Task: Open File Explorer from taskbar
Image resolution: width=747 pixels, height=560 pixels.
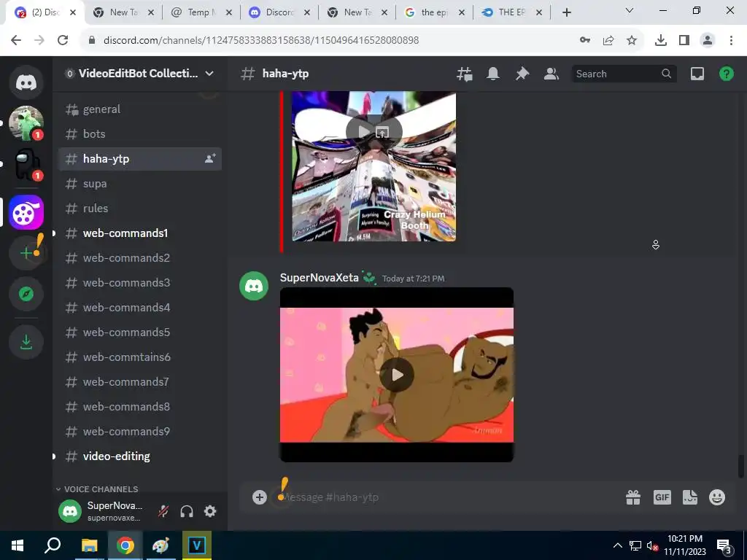Action: 89,545
